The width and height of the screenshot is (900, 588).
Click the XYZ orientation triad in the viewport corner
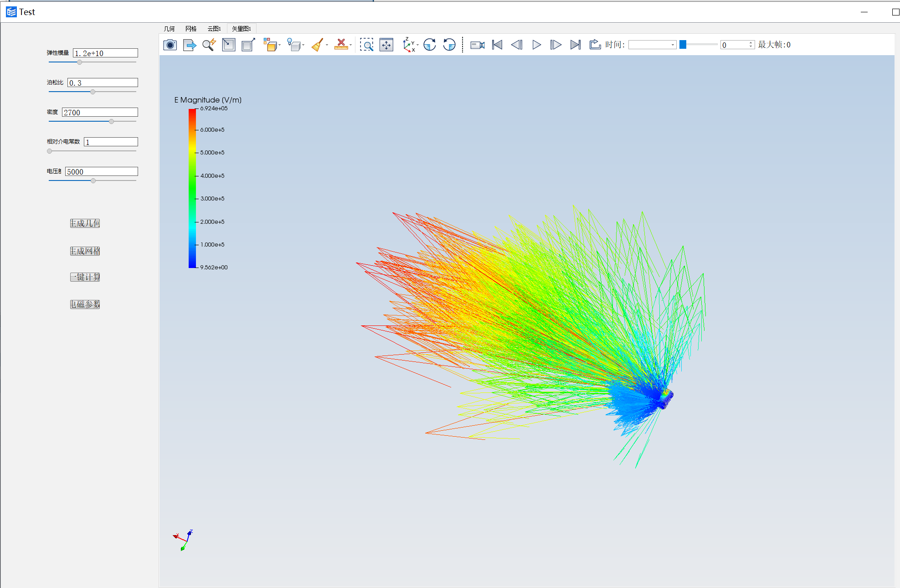pyautogui.click(x=184, y=540)
